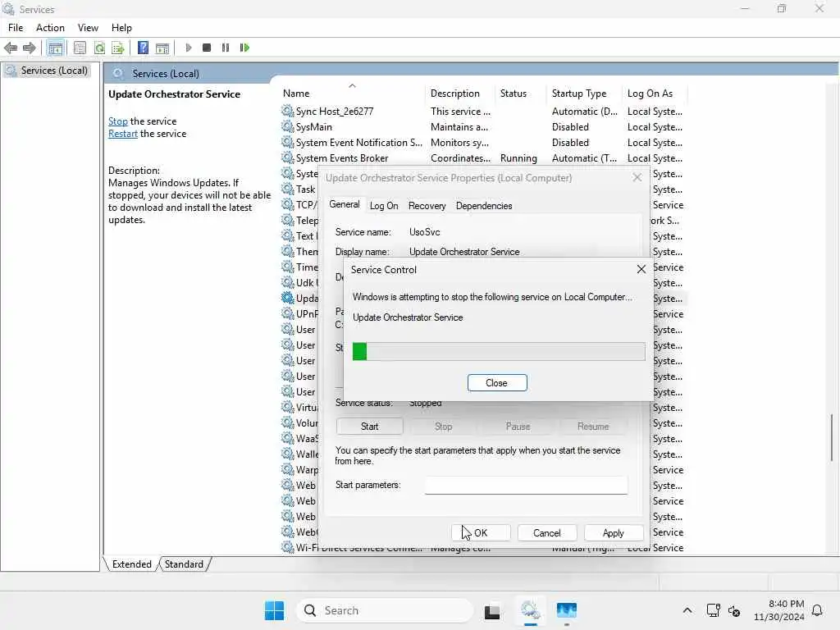Screen dimensions: 840x630
Task: Click Cancel in Properties dialog
Action: [x=547, y=533]
